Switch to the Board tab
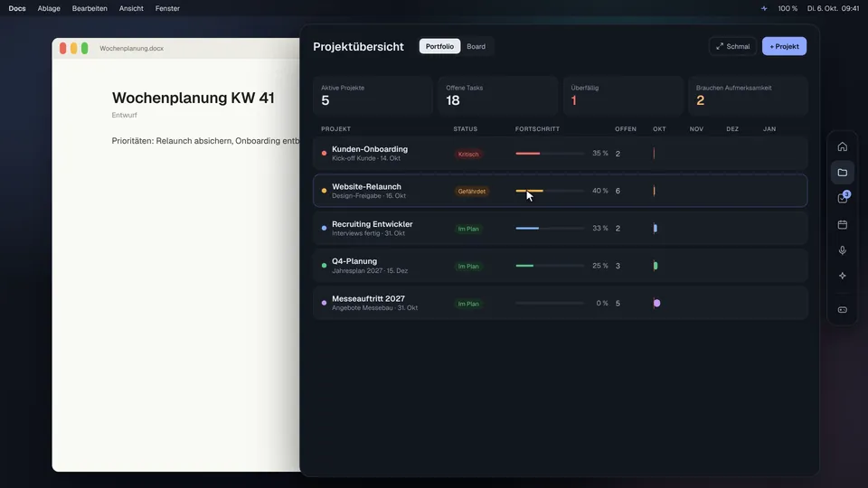The image size is (868, 488). (x=476, y=46)
